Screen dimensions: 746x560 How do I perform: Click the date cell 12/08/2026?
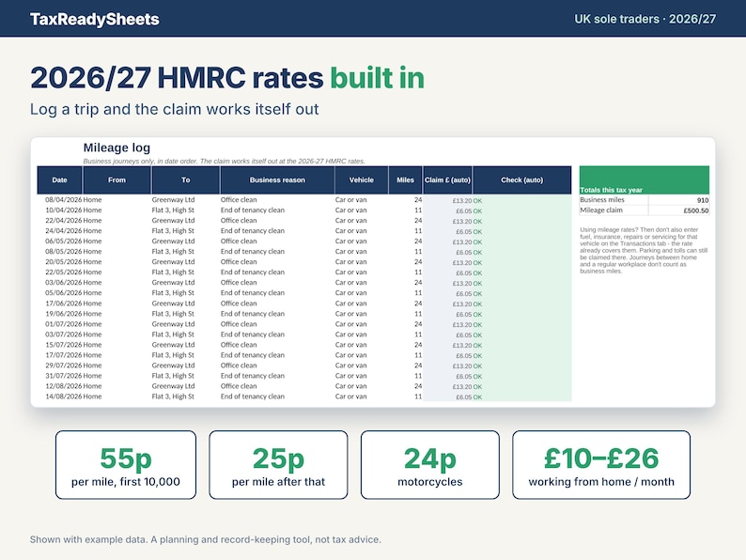[63, 386]
